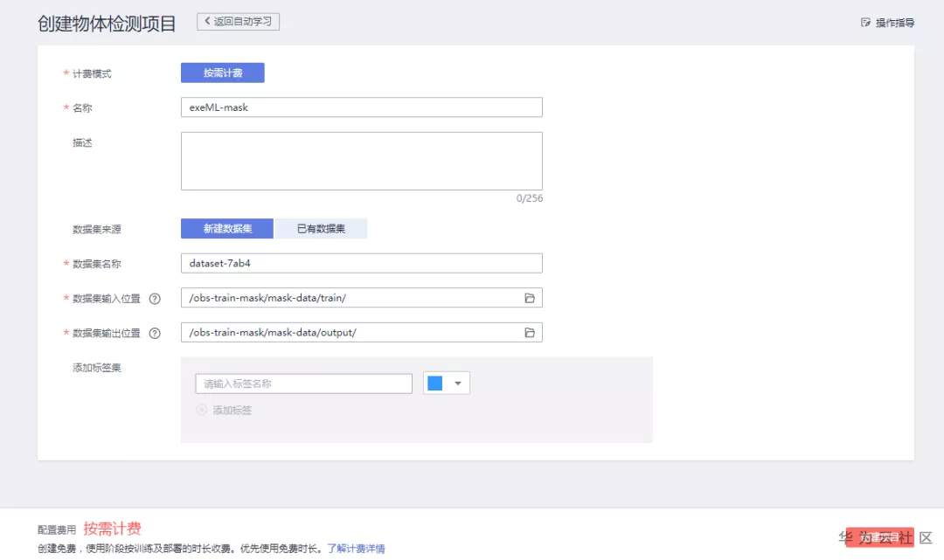Click the red create project button
The image size is (944, 560).
(x=879, y=537)
